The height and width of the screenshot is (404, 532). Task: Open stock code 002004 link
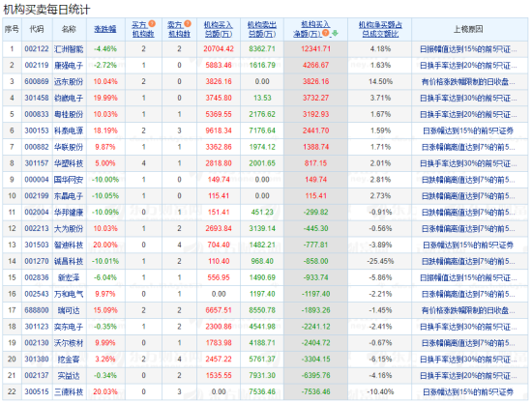tap(37, 213)
